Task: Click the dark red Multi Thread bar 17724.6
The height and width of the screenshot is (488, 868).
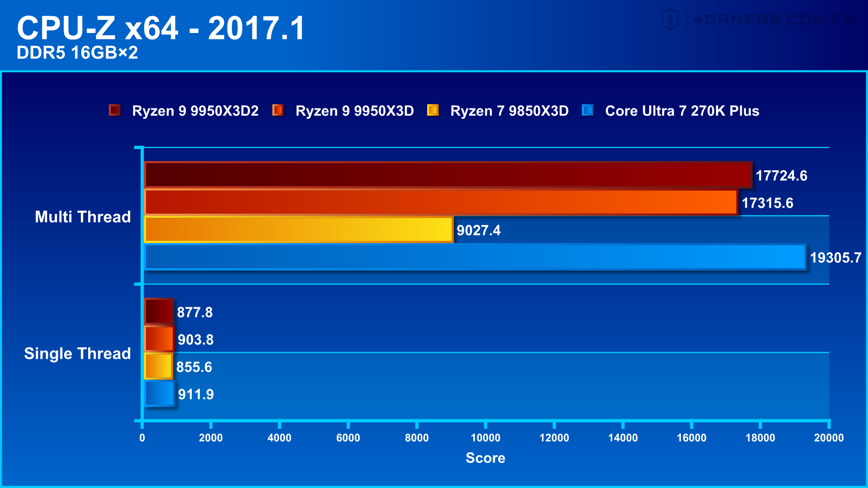Action: pos(448,175)
